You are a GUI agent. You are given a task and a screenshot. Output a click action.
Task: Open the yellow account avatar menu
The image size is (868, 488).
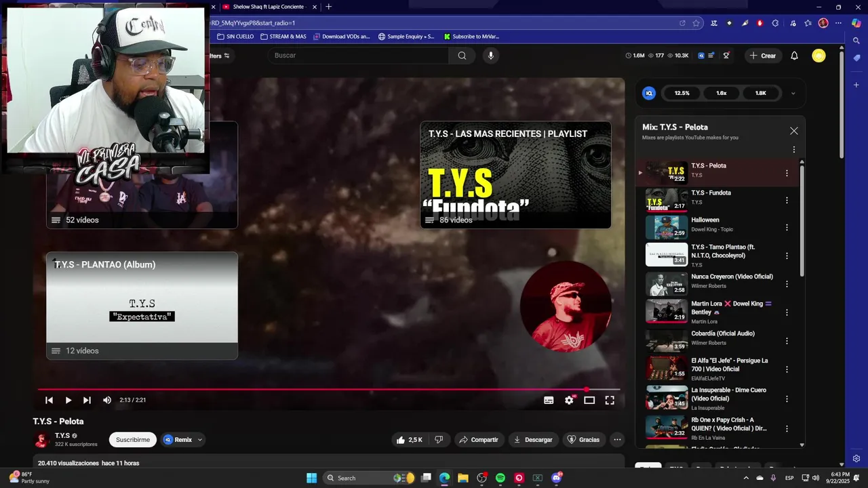point(818,56)
